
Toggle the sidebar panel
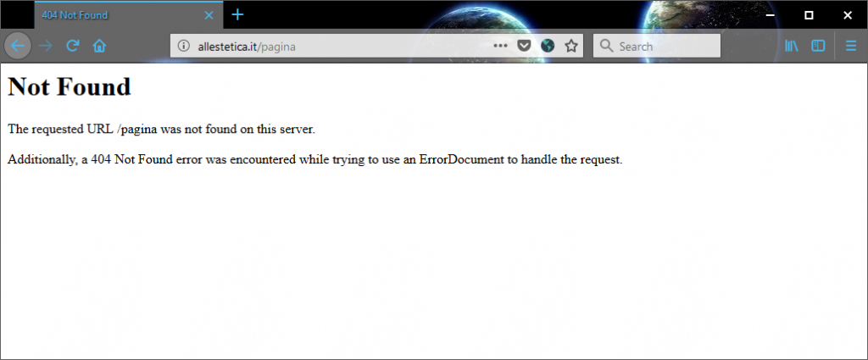818,46
